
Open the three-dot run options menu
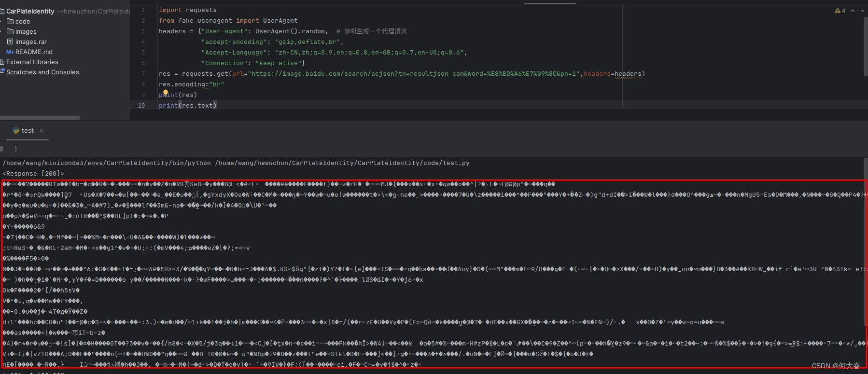coord(16,149)
